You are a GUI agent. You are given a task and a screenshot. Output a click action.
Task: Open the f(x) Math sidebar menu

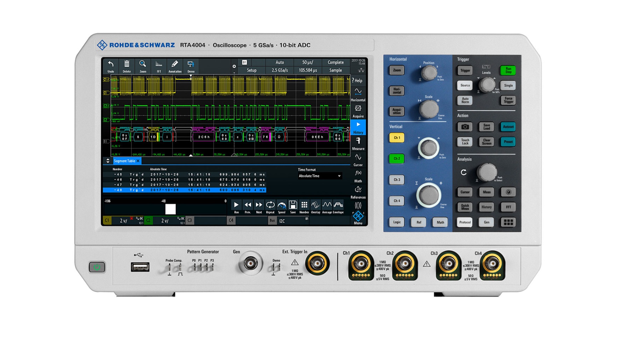click(358, 176)
